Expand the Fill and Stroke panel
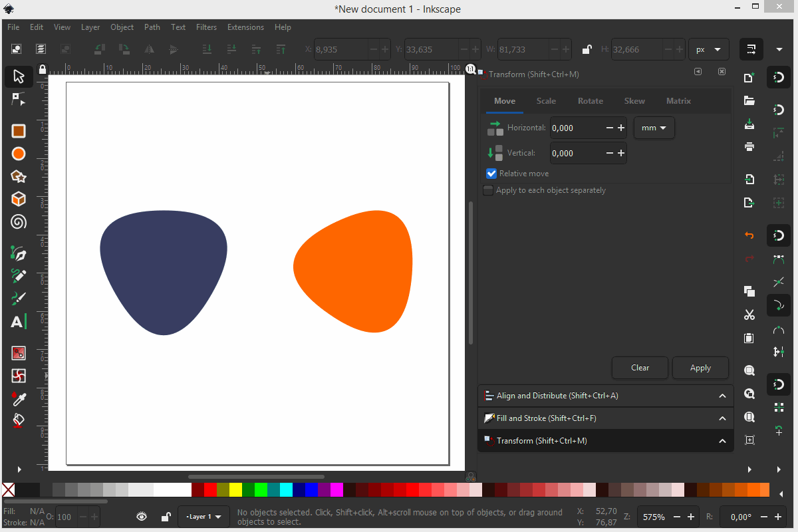This screenshot has height=532, width=798. click(605, 418)
